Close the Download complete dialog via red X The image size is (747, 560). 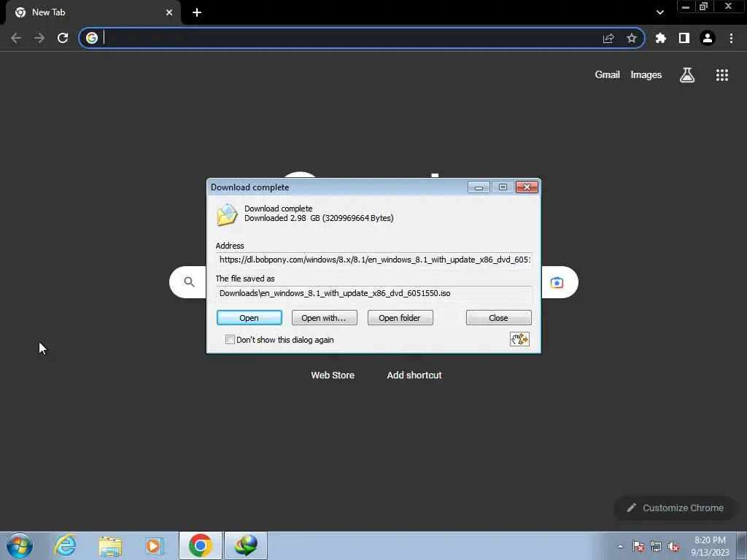[527, 187]
